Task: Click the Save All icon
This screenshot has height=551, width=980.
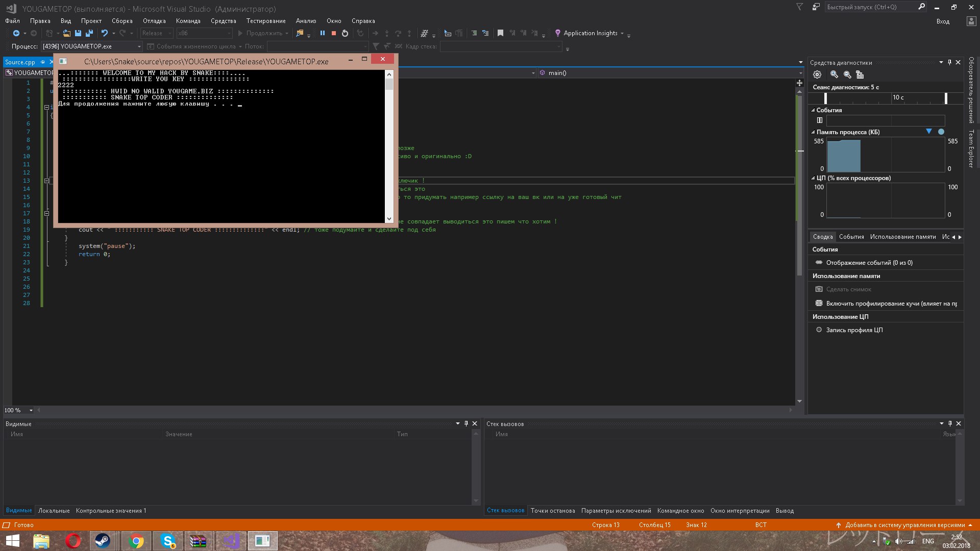Action: 89,33
